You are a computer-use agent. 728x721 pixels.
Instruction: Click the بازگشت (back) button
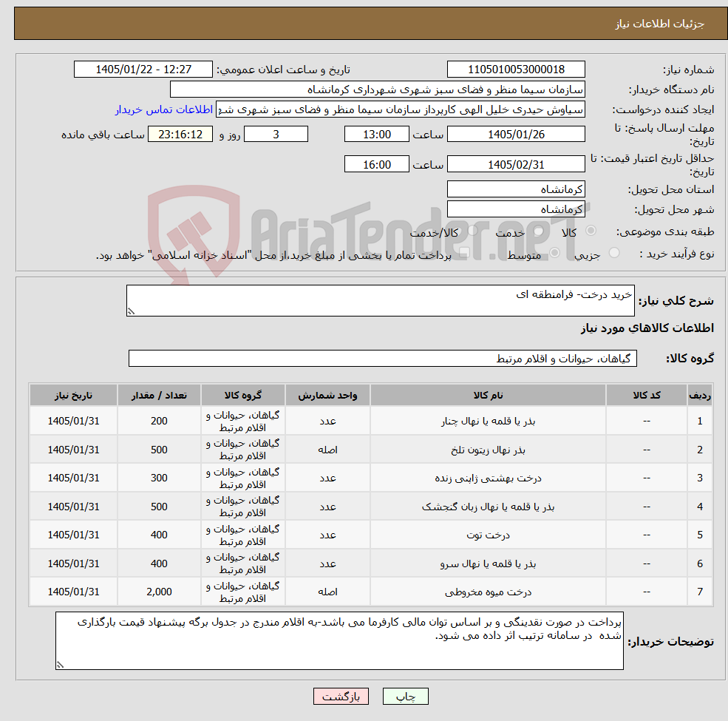tap(341, 696)
